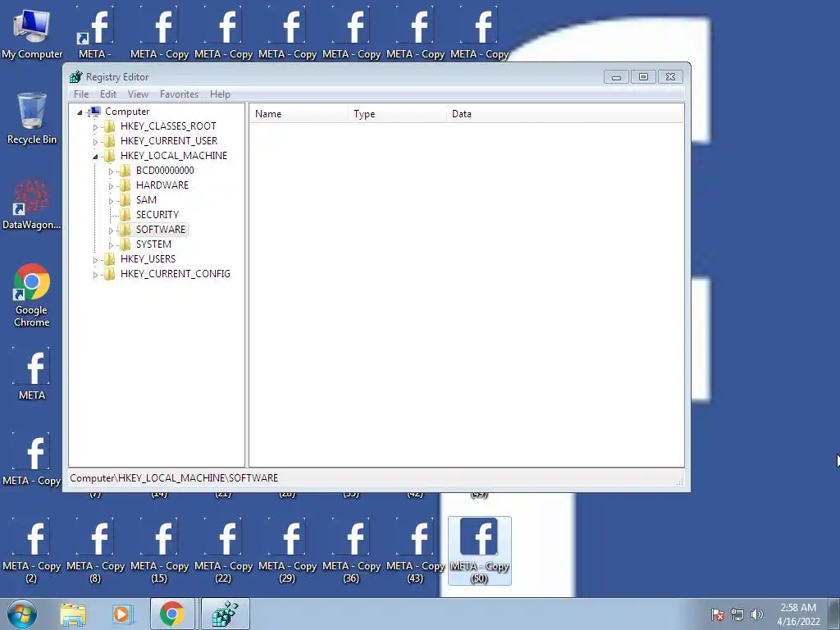Click the Data column header
This screenshot has height=630, width=840.
(x=564, y=113)
